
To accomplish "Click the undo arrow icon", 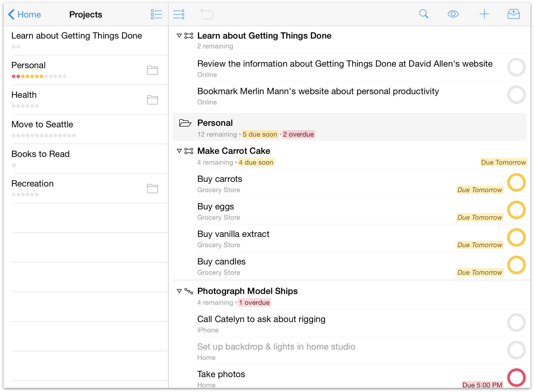I will click(207, 14).
